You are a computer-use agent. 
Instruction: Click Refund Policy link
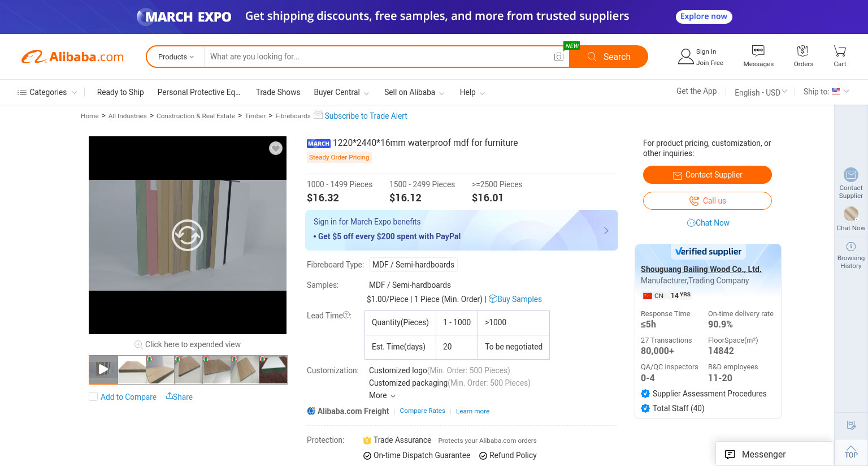coord(507,455)
